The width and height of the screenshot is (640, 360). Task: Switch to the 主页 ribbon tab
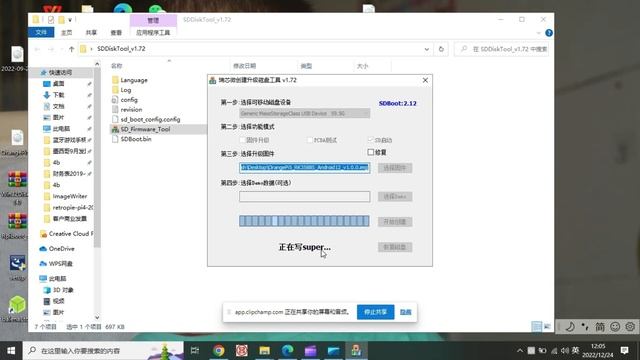click(66, 33)
